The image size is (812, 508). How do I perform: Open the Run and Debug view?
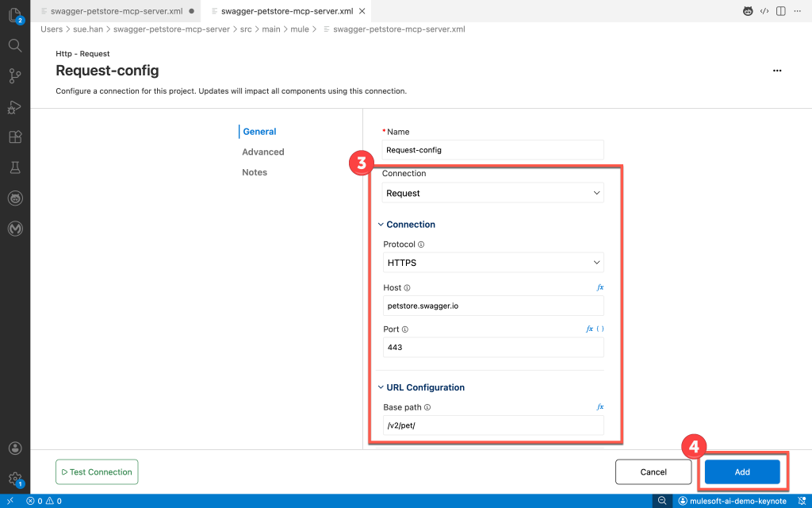(x=14, y=106)
